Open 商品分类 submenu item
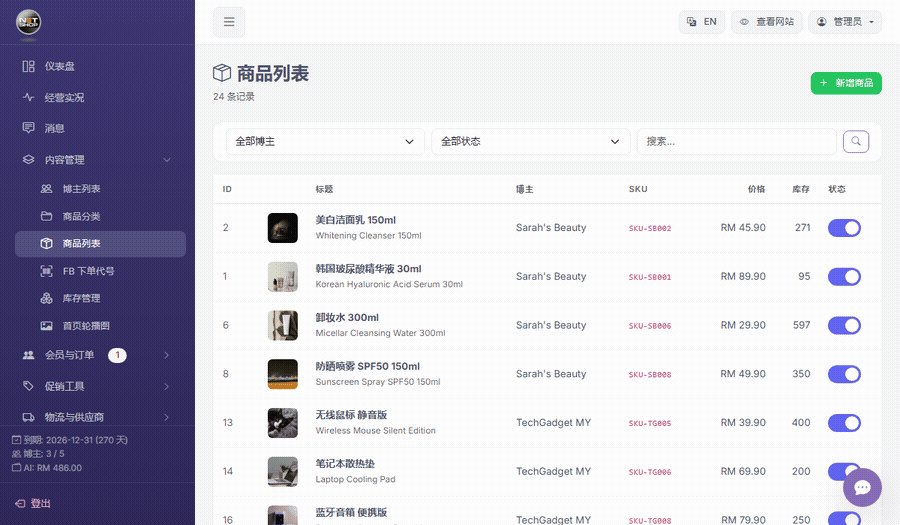This screenshot has height=525, width=900. 100,216
